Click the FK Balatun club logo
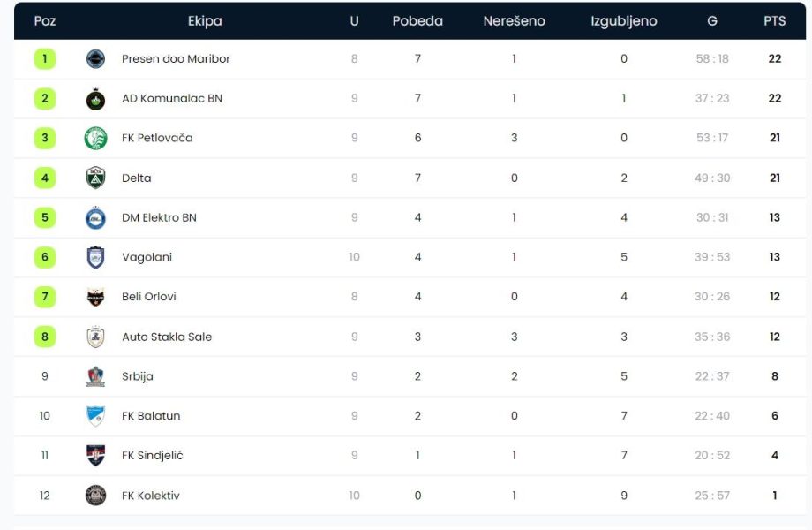 (x=95, y=416)
